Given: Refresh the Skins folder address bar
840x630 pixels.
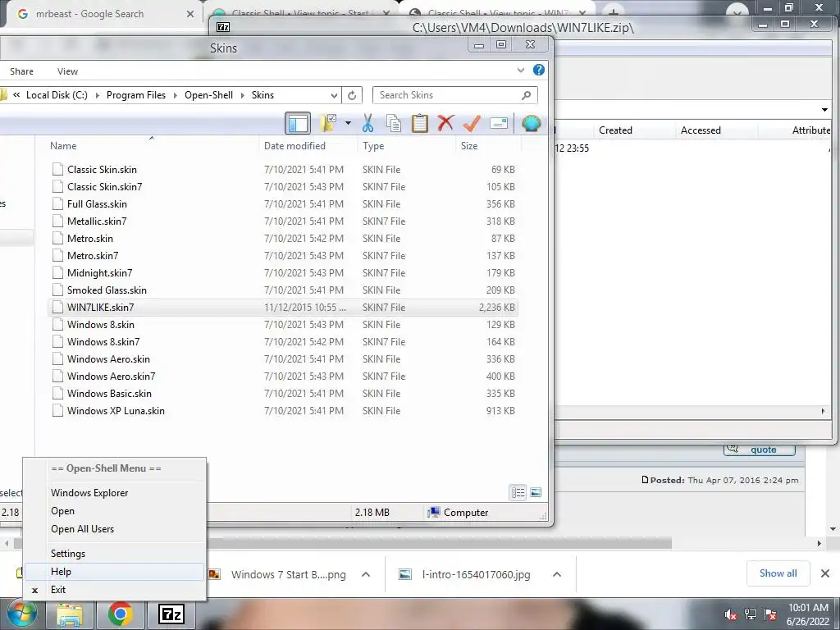Looking at the screenshot, I should 352,95.
